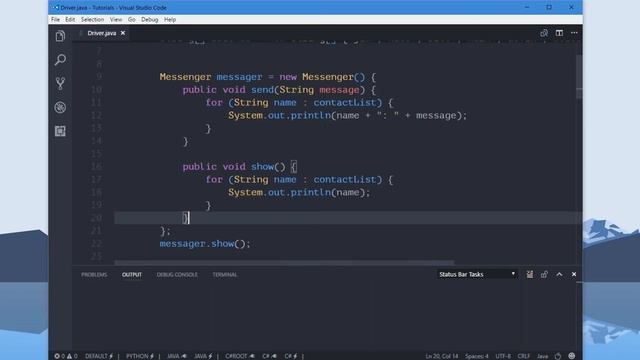Screen dimensions: 640x360
Task: Click 'messager.show();' on line 22
Action: coord(205,244)
